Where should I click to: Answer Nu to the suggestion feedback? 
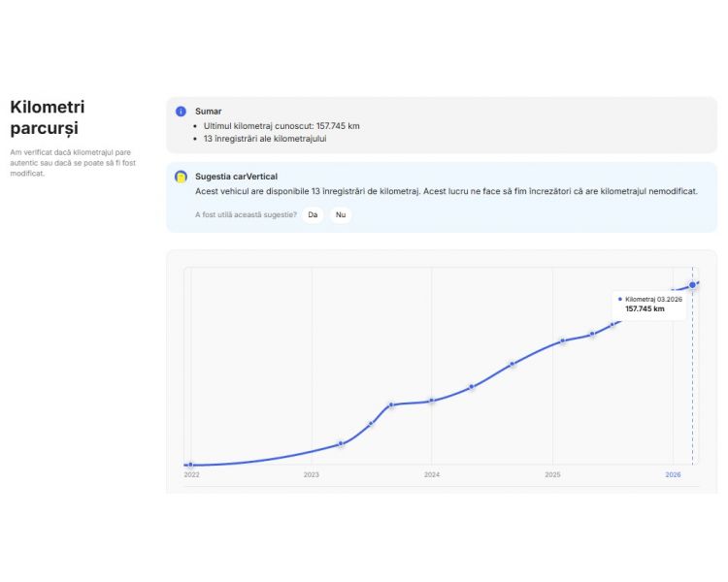tap(341, 215)
